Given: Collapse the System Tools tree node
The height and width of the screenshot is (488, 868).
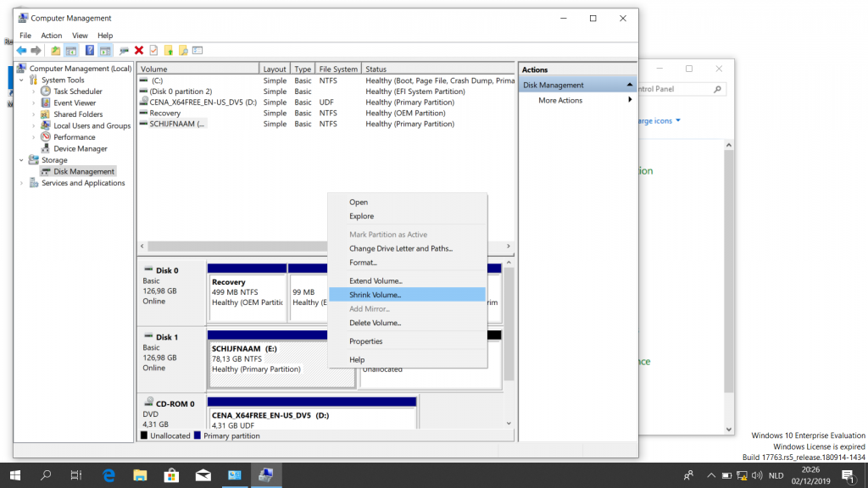Looking at the screenshot, I should tap(21, 80).
